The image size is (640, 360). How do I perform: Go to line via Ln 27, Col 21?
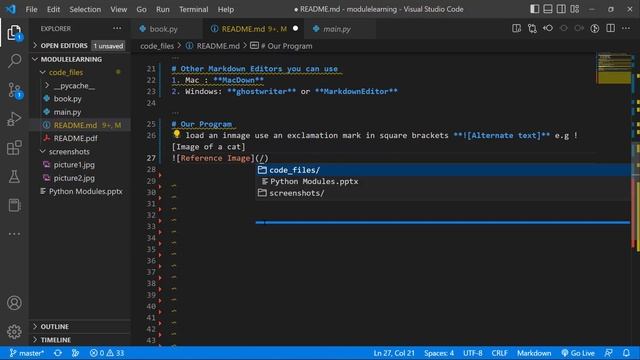[394, 353]
